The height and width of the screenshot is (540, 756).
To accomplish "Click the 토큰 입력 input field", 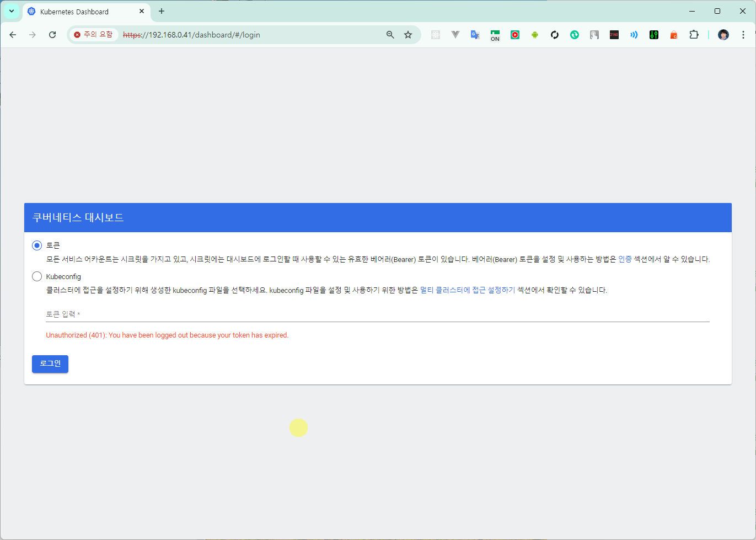I will [378, 314].
